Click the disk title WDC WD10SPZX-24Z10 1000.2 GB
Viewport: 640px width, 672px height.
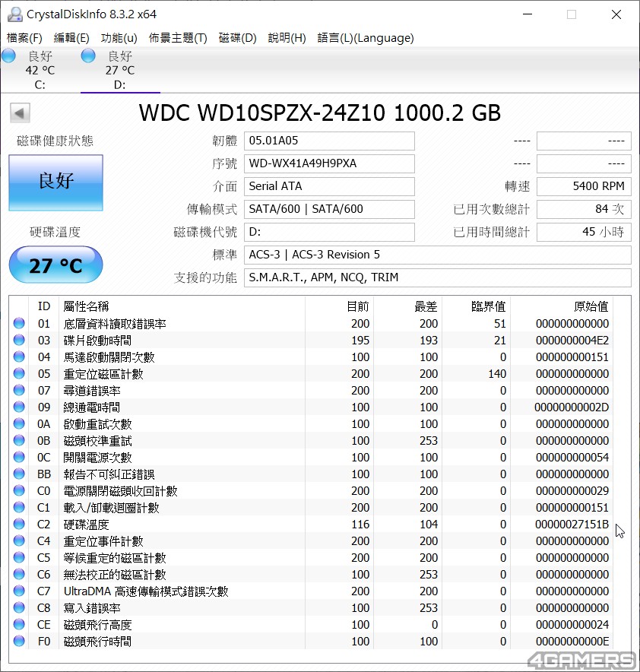[319, 113]
